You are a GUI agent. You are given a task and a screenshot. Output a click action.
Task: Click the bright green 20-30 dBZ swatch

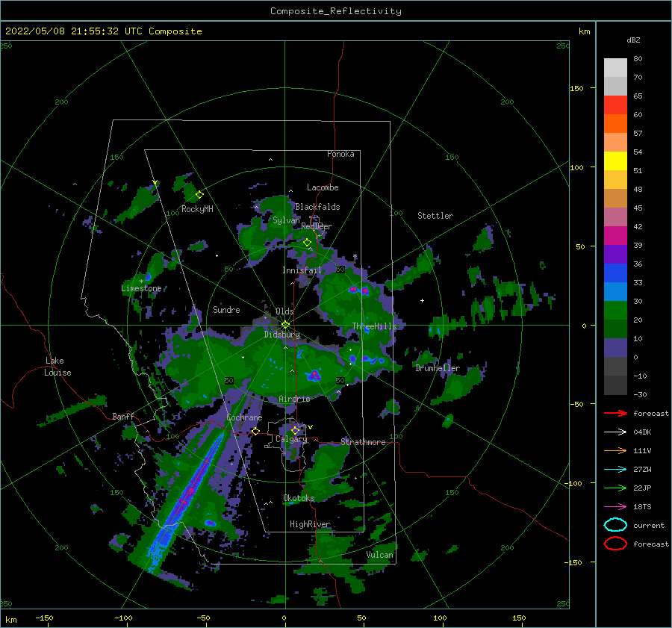(615, 311)
